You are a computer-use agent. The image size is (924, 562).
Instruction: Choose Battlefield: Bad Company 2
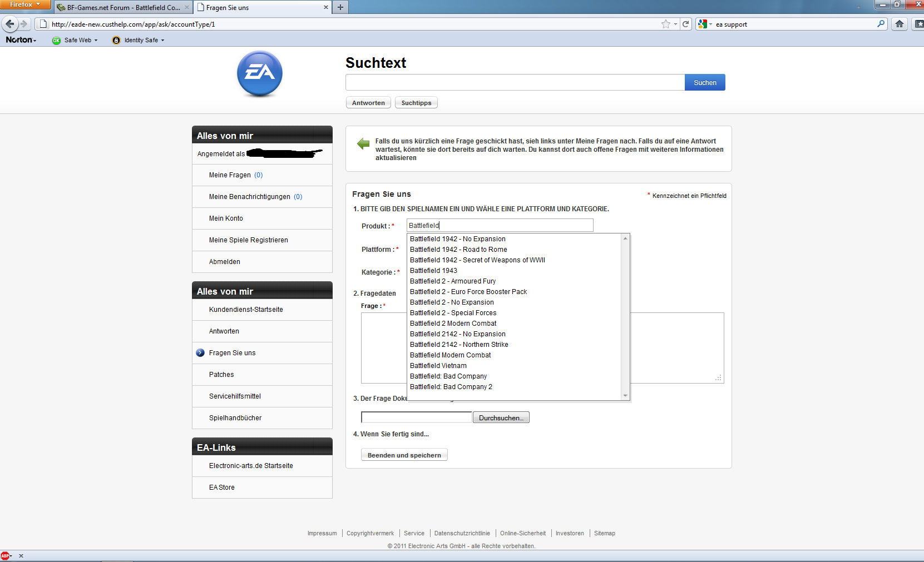[451, 387]
